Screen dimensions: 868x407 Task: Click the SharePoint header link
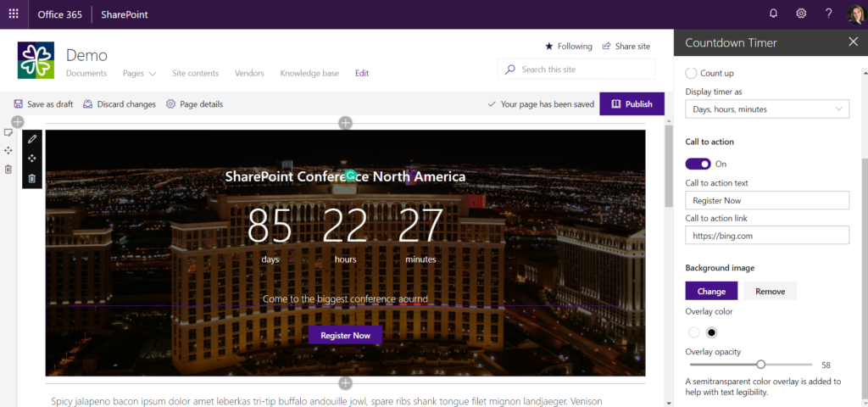(125, 14)
